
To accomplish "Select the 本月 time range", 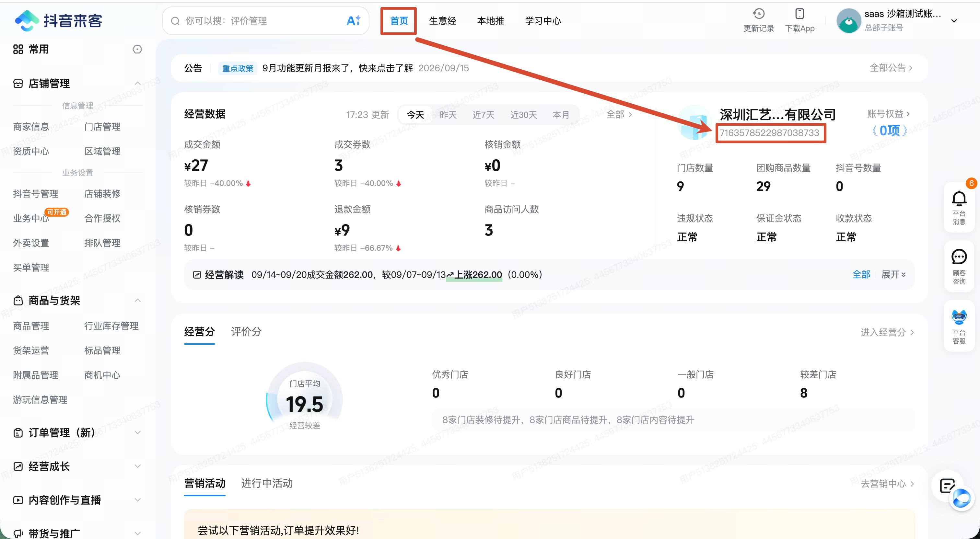I will [561, 114].
